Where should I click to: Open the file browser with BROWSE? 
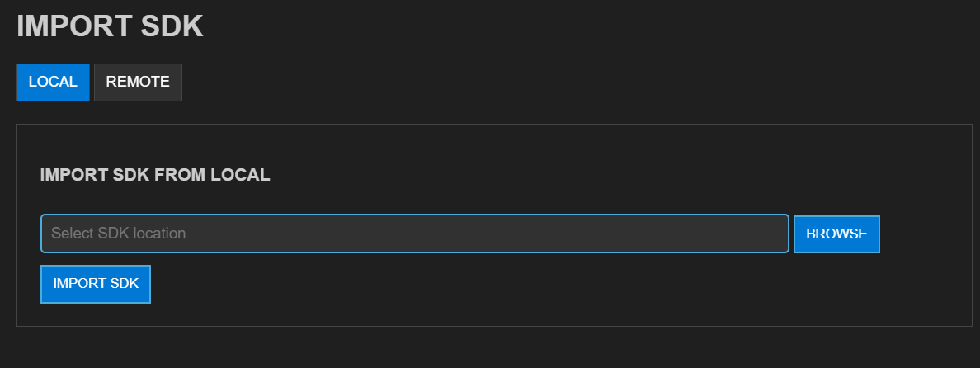click(836, 234)
